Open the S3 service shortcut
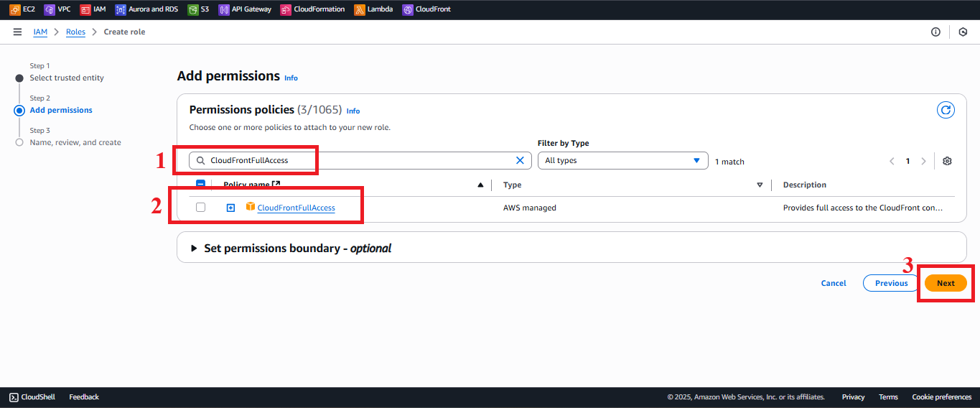The image size is (980, 408). 198,9
